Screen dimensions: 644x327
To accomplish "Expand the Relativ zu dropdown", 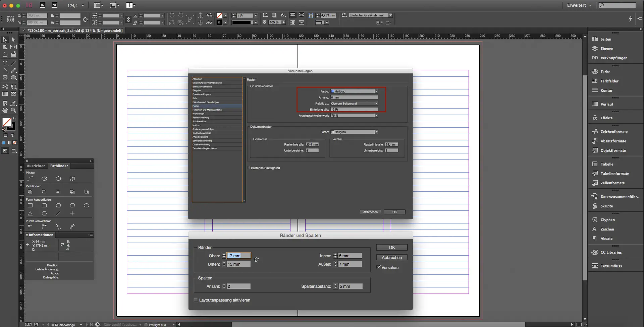I will point(354,104).
